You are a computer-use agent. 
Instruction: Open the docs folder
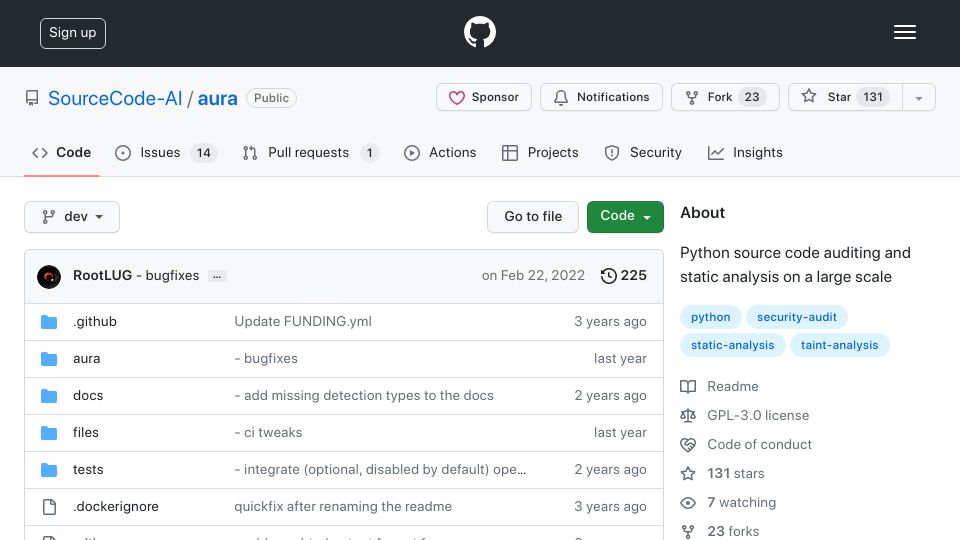(x=88, y=396)
